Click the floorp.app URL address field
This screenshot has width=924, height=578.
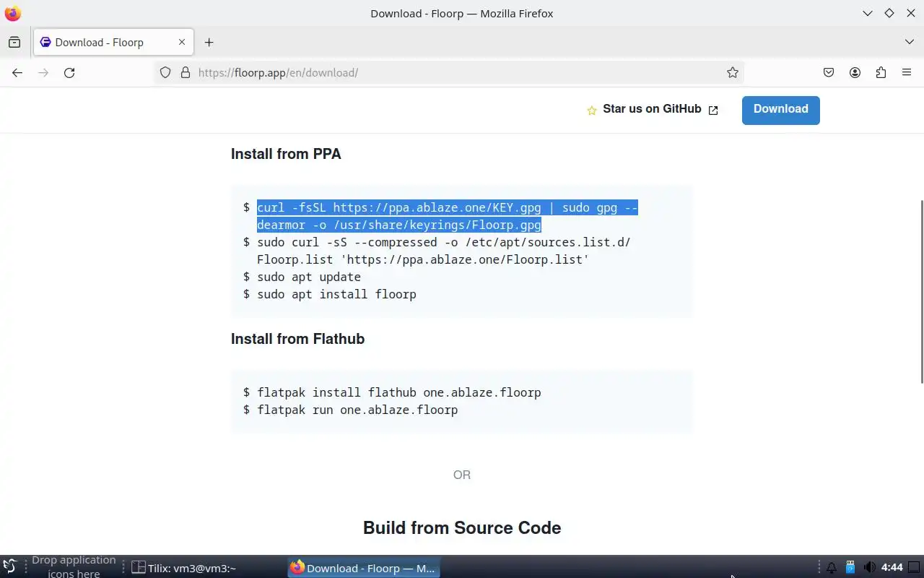coord(448,72)
